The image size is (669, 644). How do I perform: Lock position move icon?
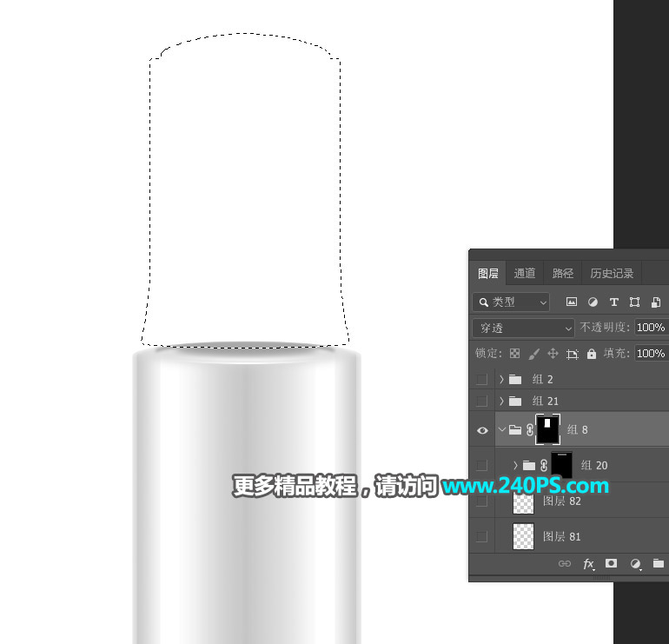click(553, 354)
